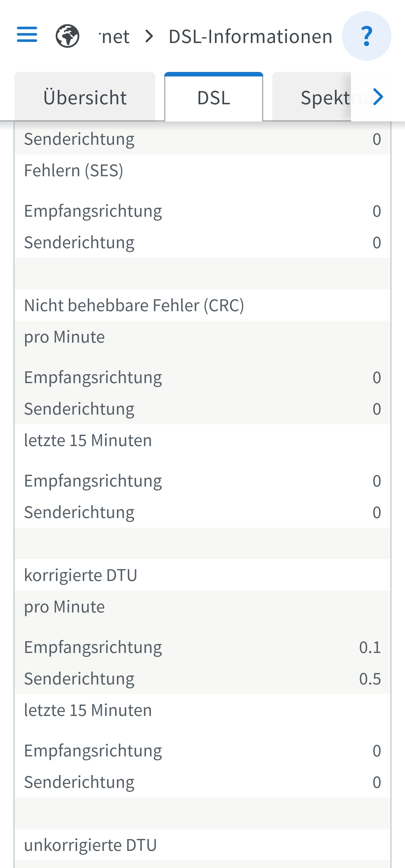Click the 'unkorrigierte DTU' section heading
405x868 pixels.
[90, 845]
